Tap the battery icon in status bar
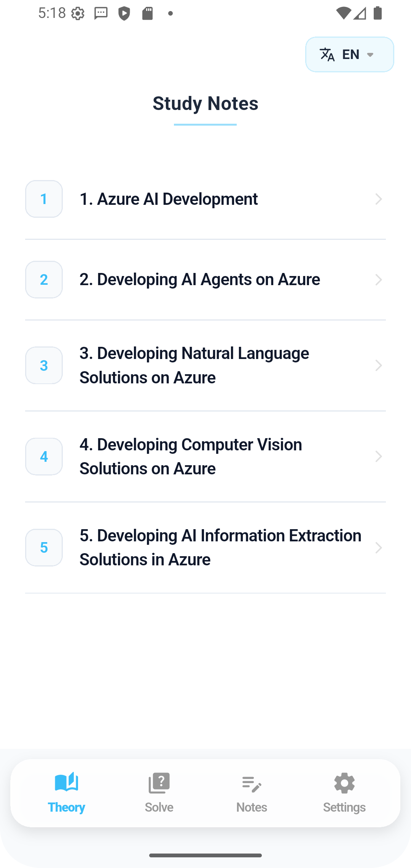 coord(378,13)
